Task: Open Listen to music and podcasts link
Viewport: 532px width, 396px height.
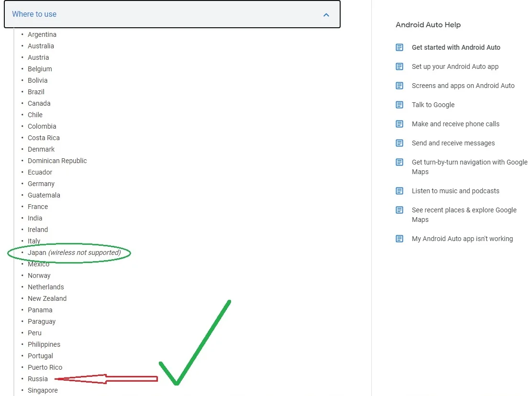Action: [x=455, y=191]
